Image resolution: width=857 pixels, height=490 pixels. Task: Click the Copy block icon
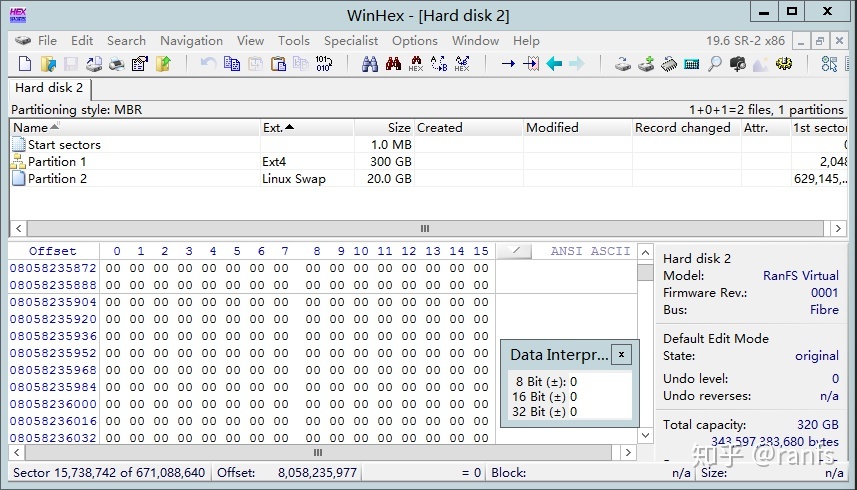point(232,64)
